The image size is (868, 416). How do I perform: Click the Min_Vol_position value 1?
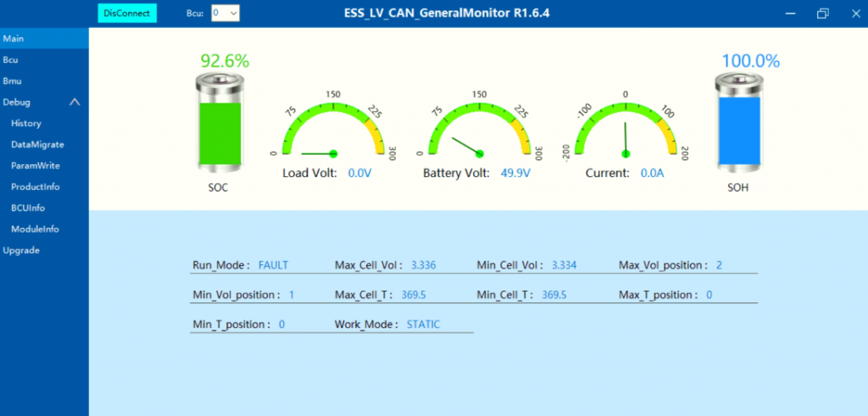pyautogui.click(x=292, y=295)
